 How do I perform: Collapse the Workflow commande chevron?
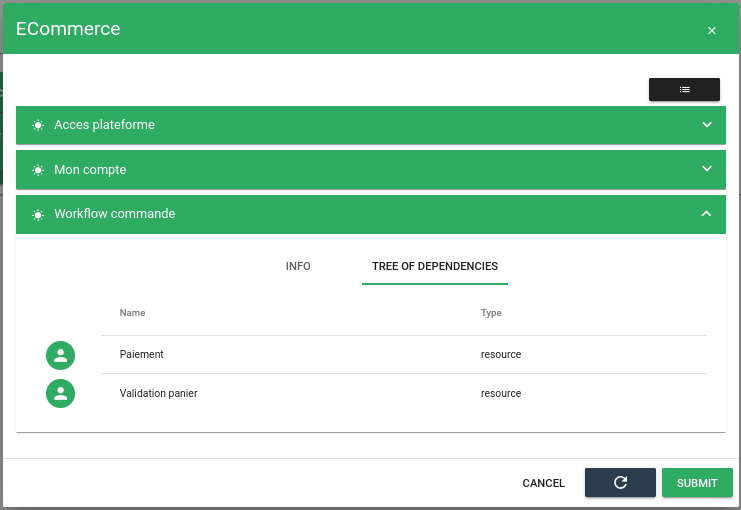pos(706,214)
